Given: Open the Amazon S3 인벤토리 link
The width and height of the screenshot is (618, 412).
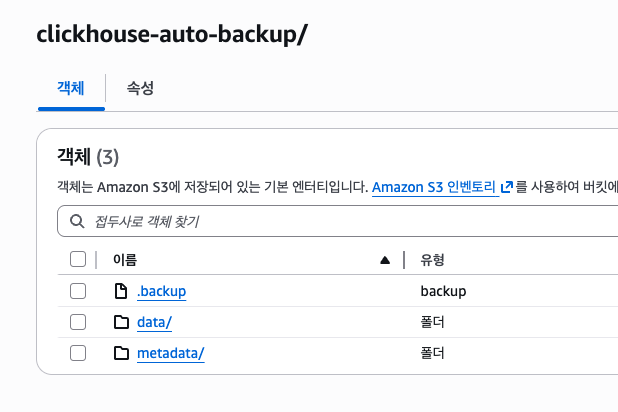Looking at the screenshot, I should tap(435, 187).
